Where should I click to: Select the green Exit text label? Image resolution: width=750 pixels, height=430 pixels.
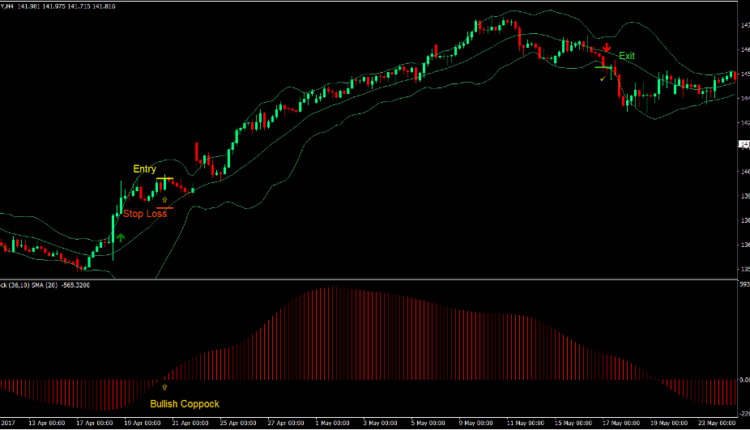[x=626, y=56]
